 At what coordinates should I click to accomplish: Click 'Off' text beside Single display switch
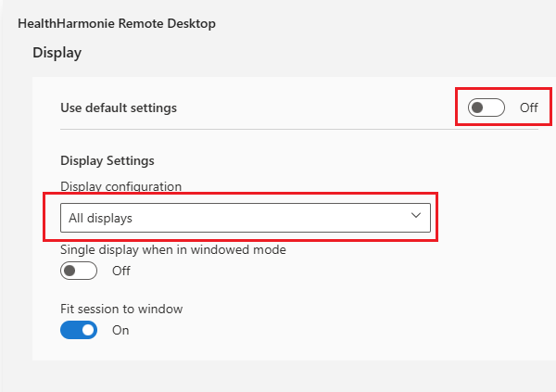click(121, 271)
